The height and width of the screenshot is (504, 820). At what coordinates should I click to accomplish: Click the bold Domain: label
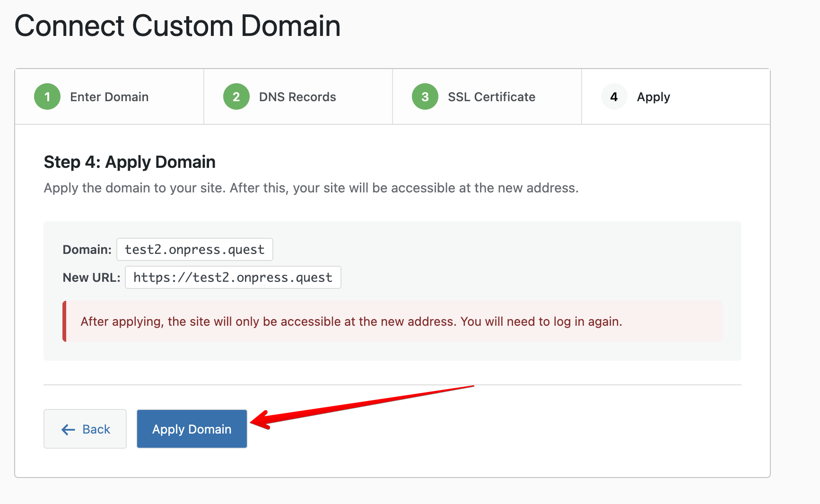pos(87,250)
